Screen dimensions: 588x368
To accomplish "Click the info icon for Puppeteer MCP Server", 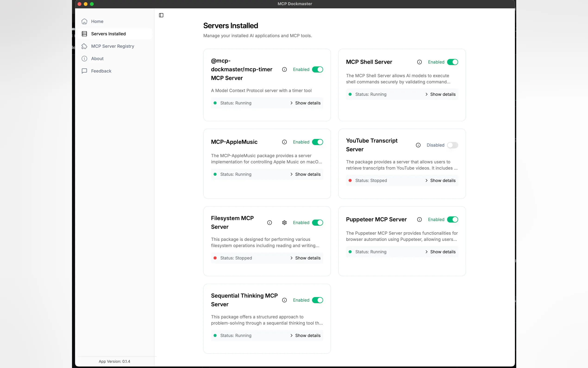I will tap(419, 219).
